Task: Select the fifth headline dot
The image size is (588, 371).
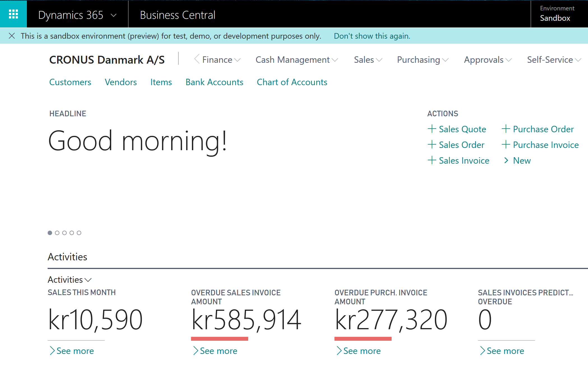Action: pos(79,233)
